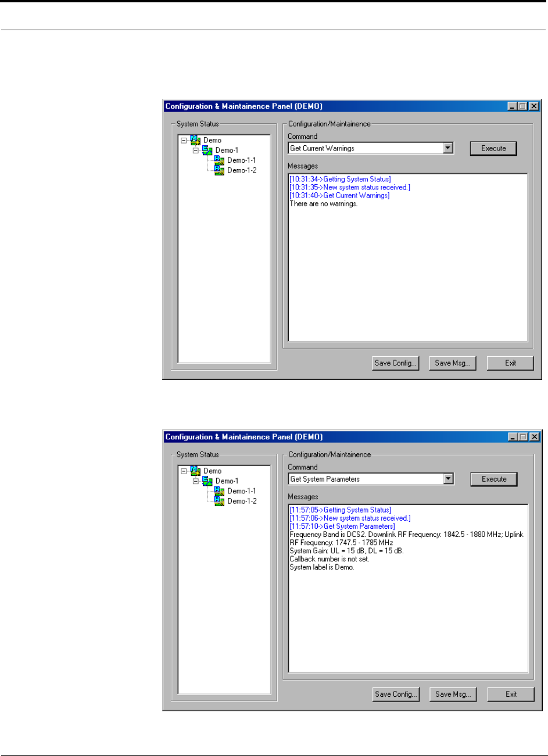Click '[11:57:10->Get System Parameters]' message line
Image resolution: width=548 pixels, height=756 pixels.
coord(342,526)
